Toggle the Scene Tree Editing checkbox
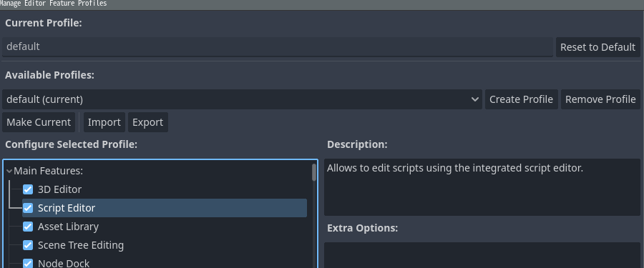The image size is (644, 268). tap(27, 245)
